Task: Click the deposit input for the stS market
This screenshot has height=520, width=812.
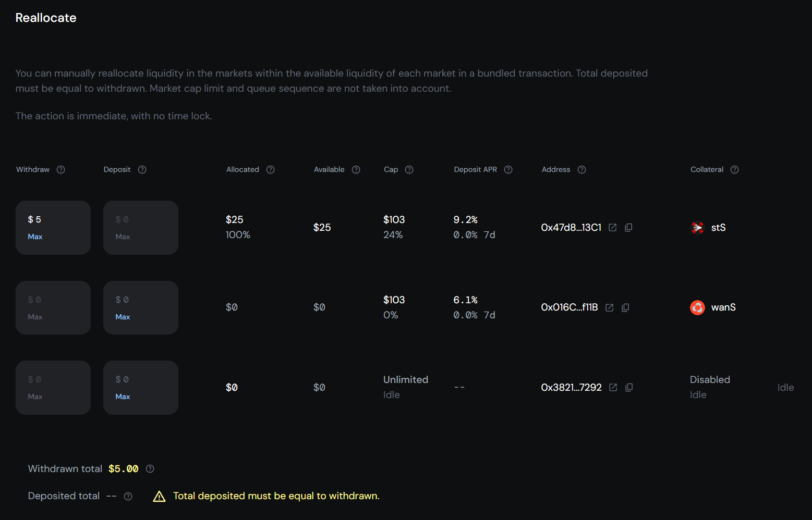Action: click(141, 219)
